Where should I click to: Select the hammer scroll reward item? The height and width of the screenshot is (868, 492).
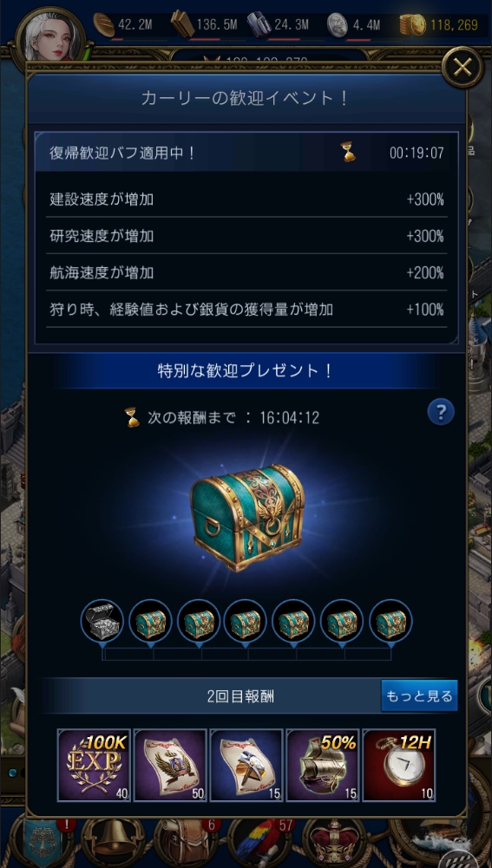click(x=246, y=765)
